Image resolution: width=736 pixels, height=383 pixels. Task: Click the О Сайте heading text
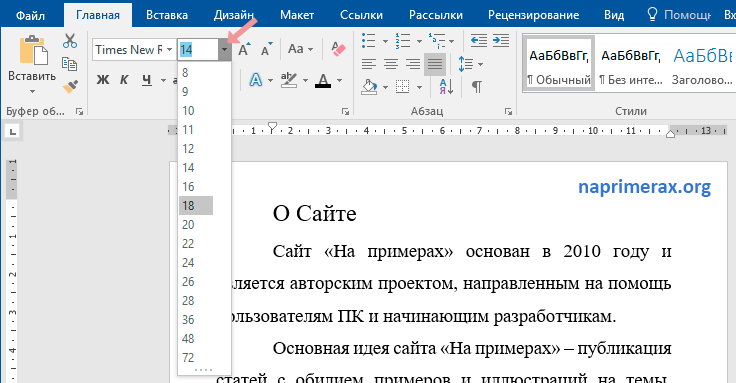(314, 214)
